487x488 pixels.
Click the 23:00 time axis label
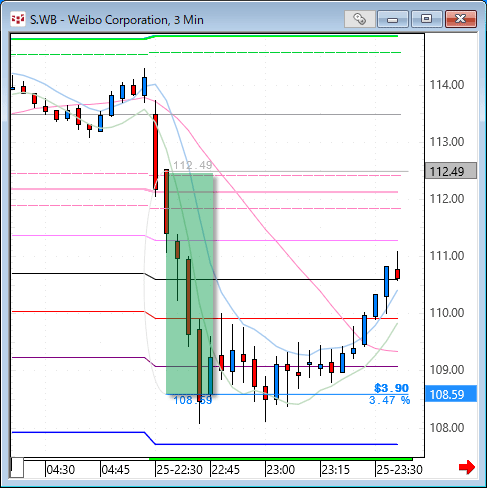281,470
